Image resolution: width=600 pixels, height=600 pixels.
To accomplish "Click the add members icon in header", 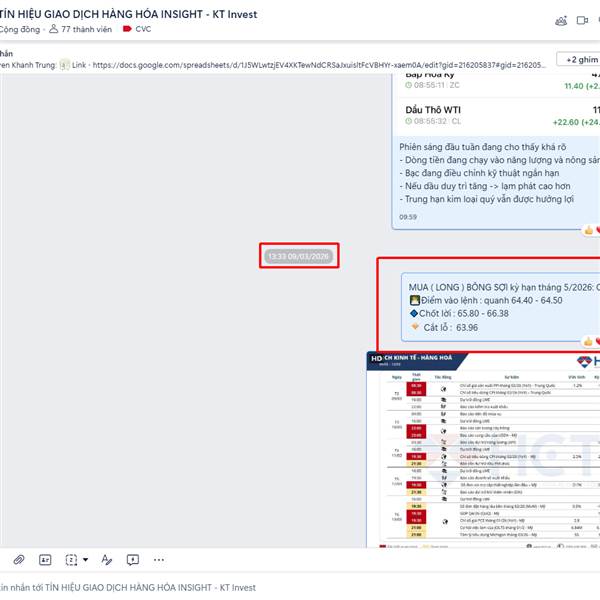I will 561,21.
